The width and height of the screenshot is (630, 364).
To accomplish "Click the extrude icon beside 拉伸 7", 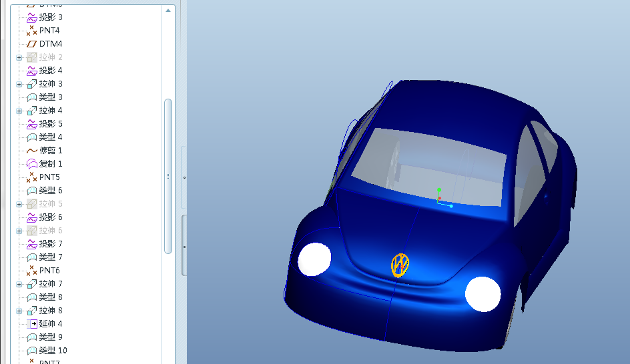I will (x=32, y=284).
